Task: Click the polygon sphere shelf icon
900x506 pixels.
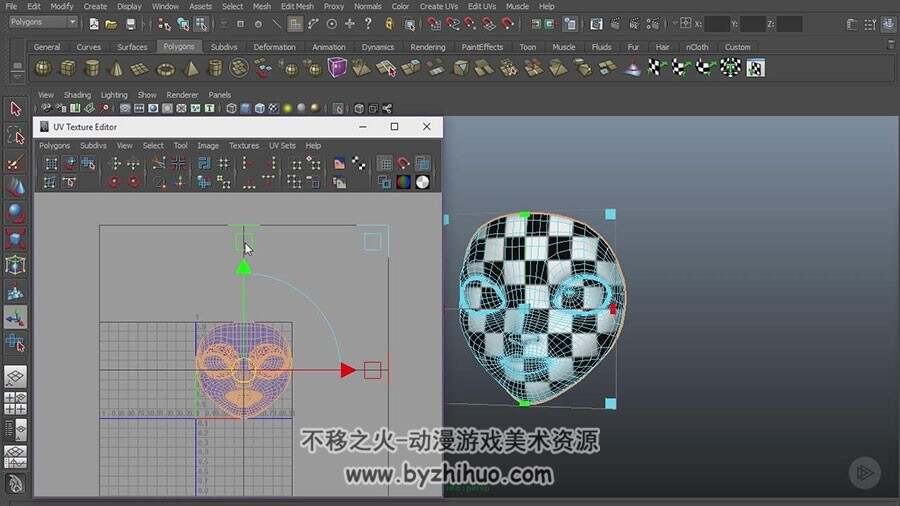Action: pos(44,68)
